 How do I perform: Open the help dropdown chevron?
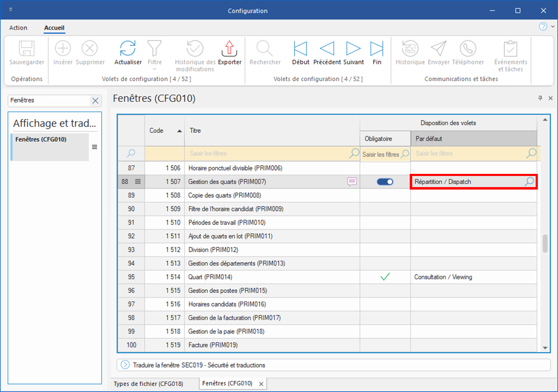[553, 26]
